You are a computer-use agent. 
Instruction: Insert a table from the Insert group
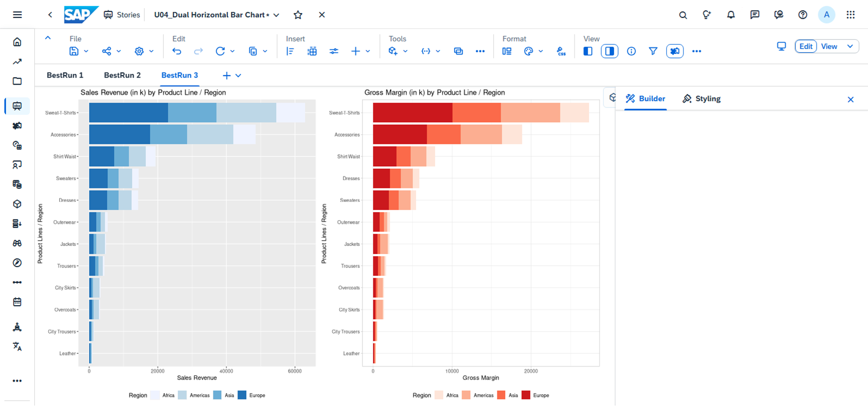[x=312, y=51]
